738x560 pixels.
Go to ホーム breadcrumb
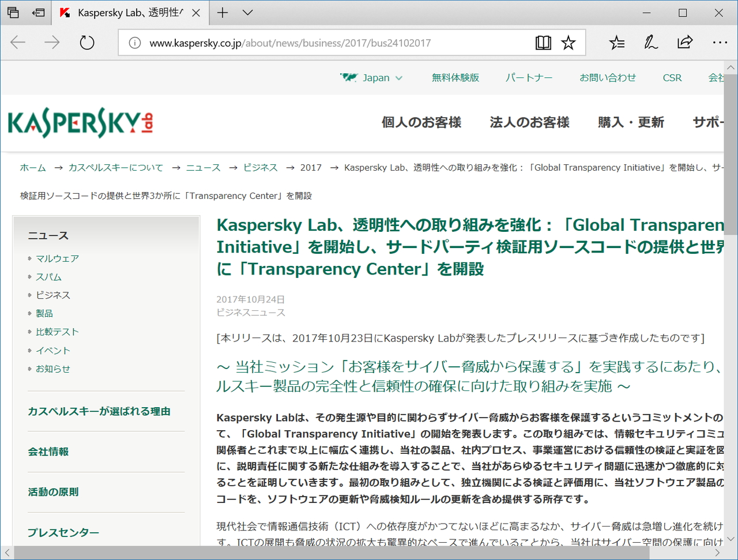33,168
